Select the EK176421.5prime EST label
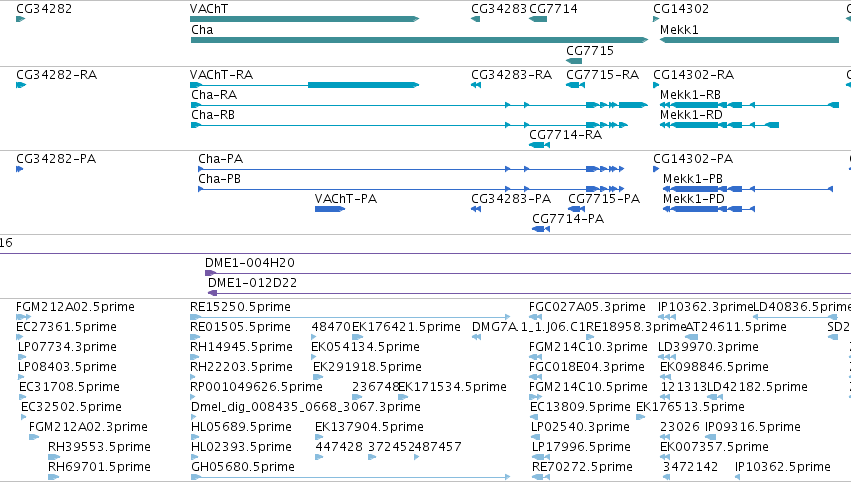Viewport: 851px width, 482px height. pyautogui.click(x=407, y=327)
